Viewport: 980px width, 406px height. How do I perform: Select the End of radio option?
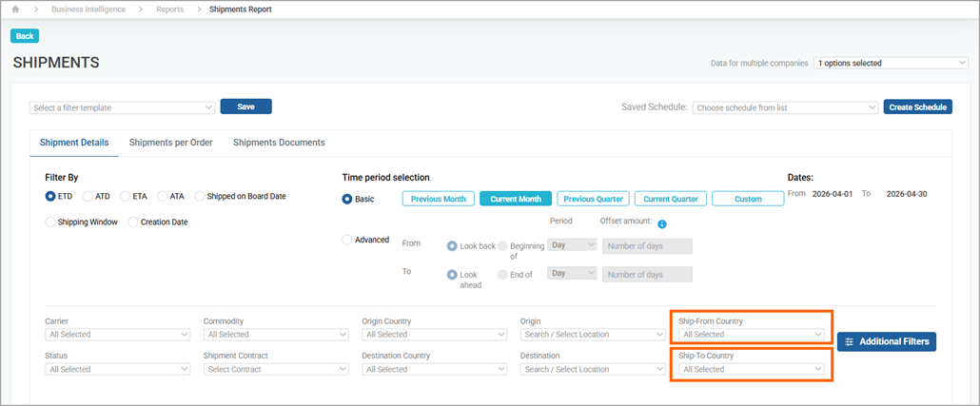502,274
